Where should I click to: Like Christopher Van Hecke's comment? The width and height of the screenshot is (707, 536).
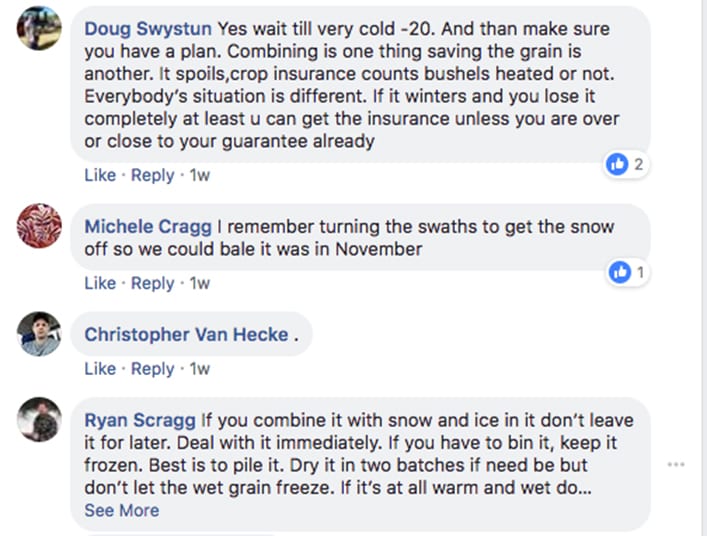[100, 369]
